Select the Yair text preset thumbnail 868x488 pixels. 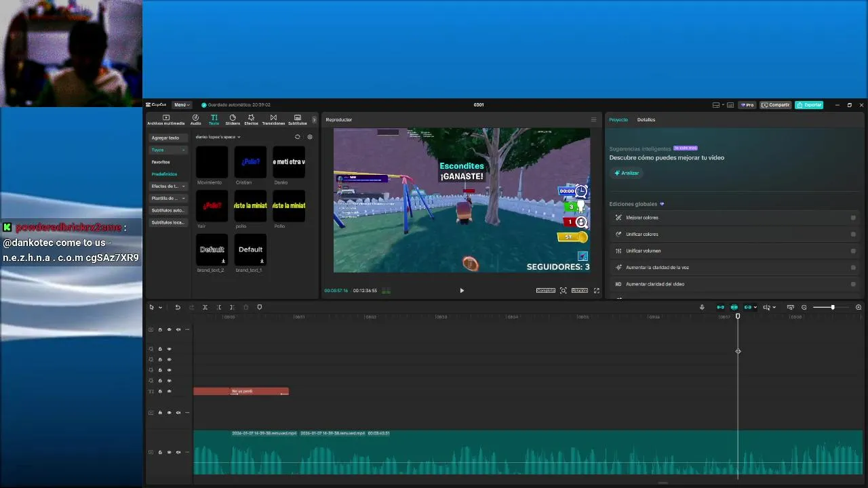pyautogui.click(x=212, y=206)
